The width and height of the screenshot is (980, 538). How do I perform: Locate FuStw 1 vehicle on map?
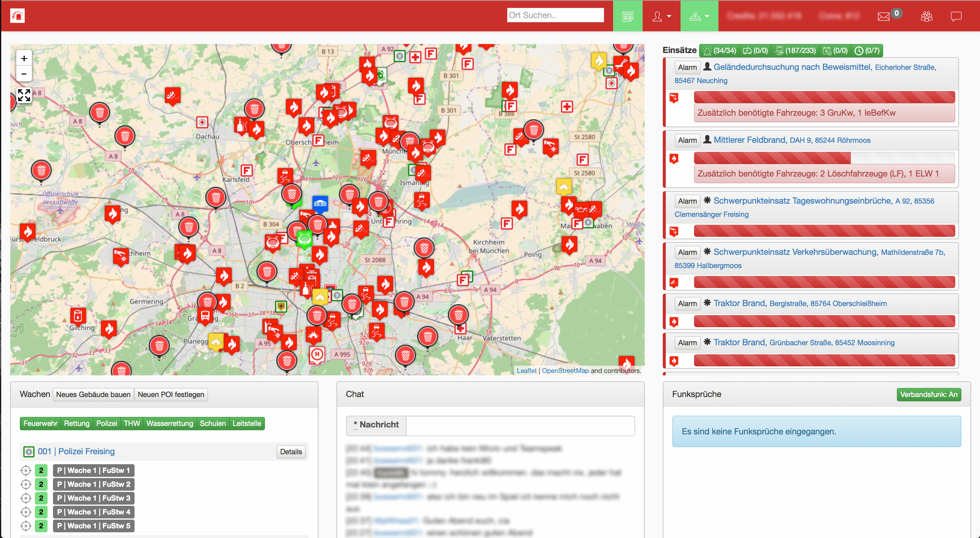(x=26, y=471)
